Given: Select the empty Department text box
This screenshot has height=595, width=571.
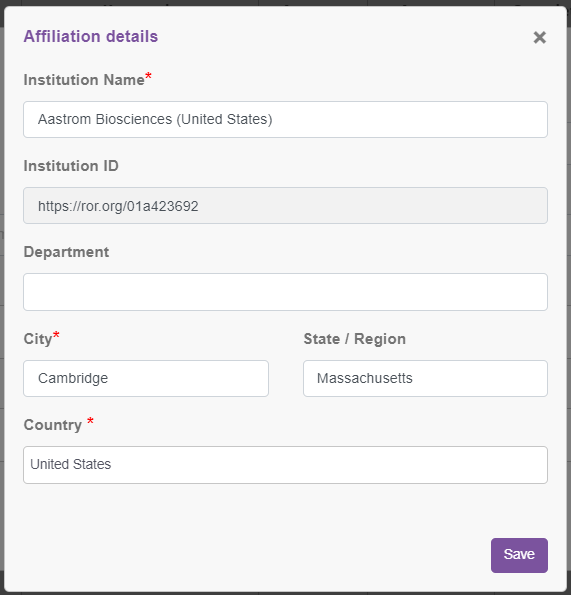Looking at the screenshot, I should pyautogui.click(x=285, y=292).
